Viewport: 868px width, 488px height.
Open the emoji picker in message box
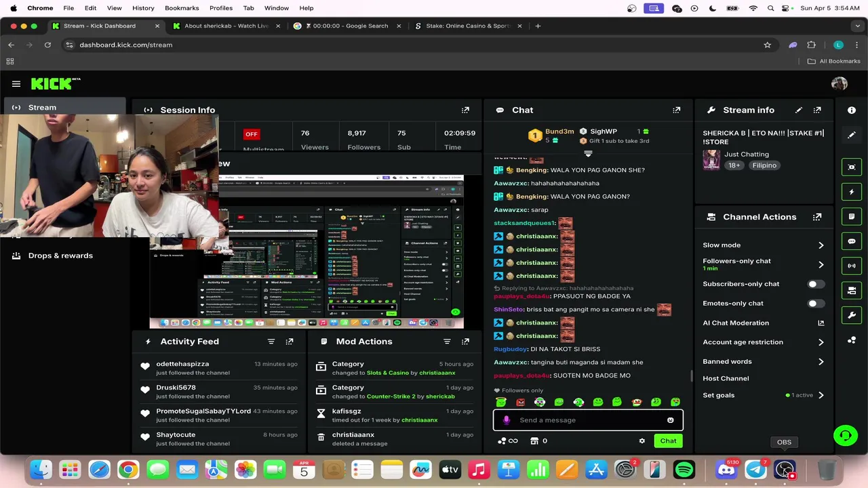pyautogui.click(x=671, y=420)
